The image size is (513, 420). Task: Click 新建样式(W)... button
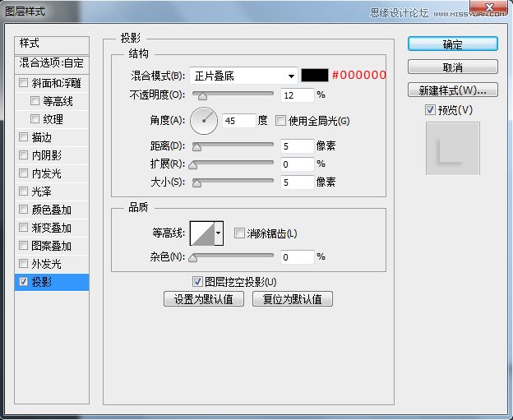pyautogui.click(x=453, y=90)
